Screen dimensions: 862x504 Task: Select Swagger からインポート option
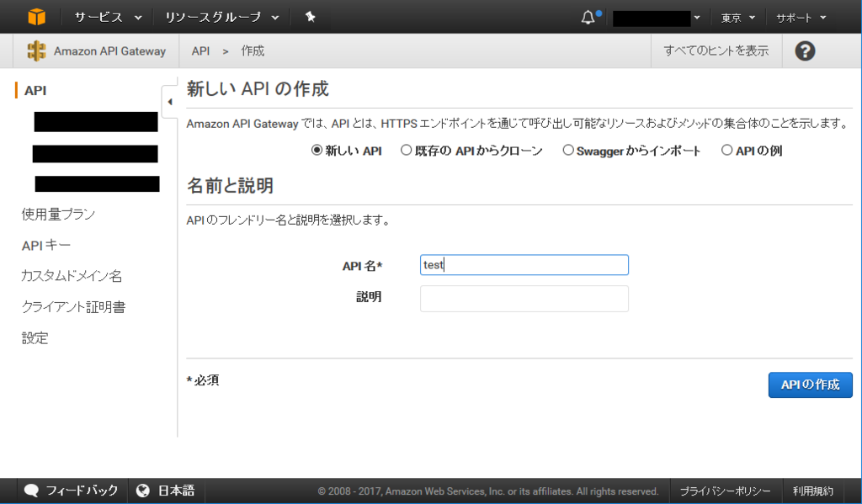(568, 150)
